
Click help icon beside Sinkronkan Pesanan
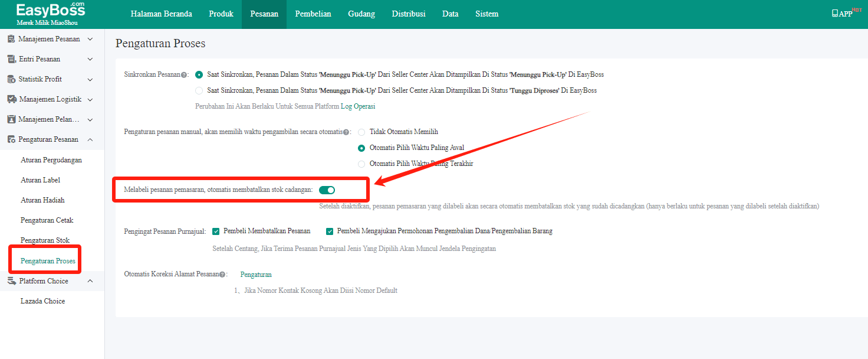(x=184, y=75)
